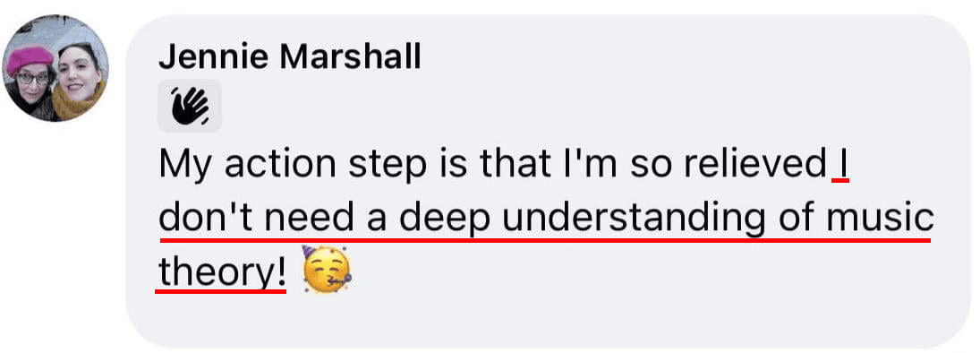
Task: Open Jennie Marshall's profile picture
Action: [x=55, y=69]
